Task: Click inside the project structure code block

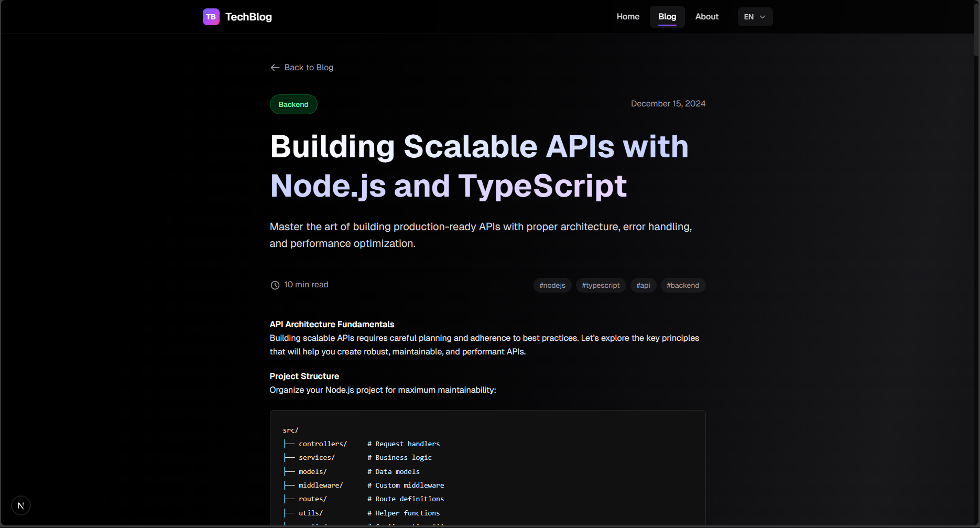Action: click(487, 467)
